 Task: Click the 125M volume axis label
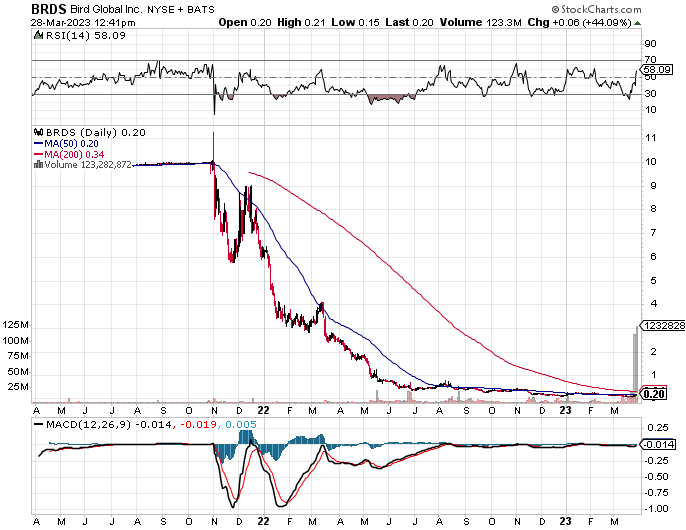click(x=16, y=325)
